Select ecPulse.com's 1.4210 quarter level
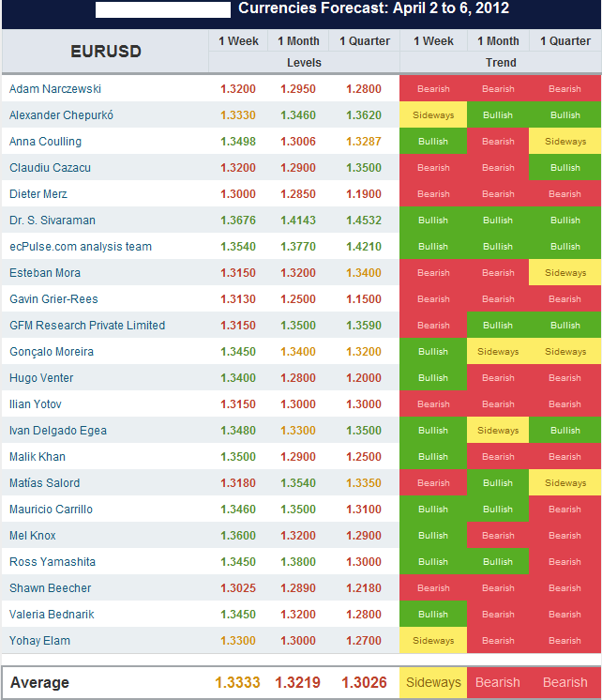The image size is (602, 700). [364, 247]
